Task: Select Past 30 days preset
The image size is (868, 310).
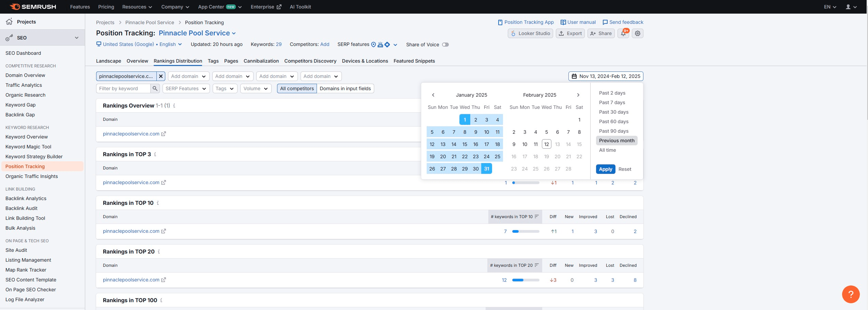Action: point(613,112)
